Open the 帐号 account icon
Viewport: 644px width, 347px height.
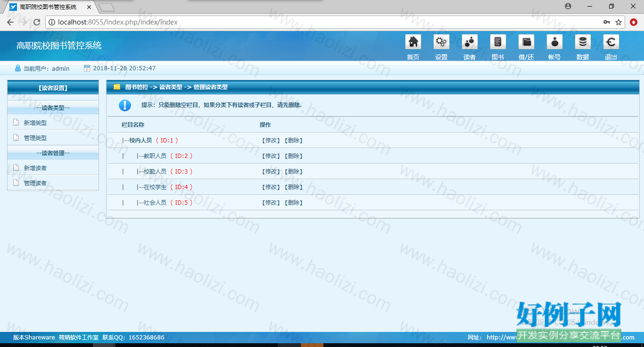(554, 42)
